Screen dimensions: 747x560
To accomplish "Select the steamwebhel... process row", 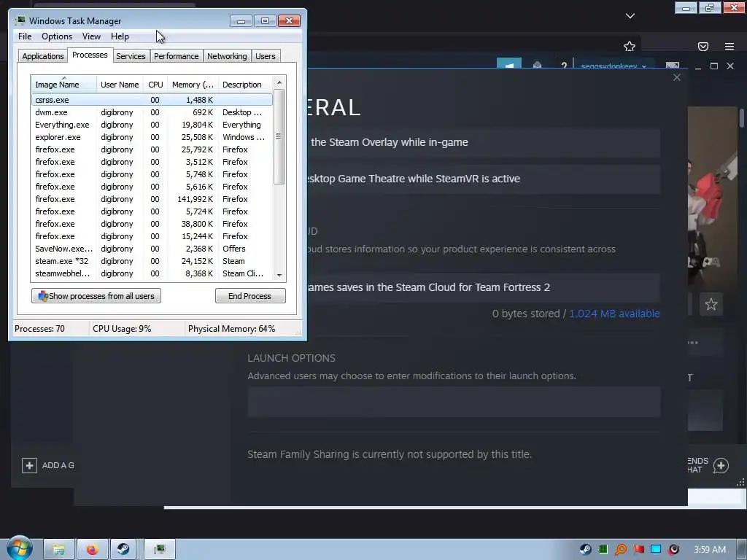I will tap(152, 273).
